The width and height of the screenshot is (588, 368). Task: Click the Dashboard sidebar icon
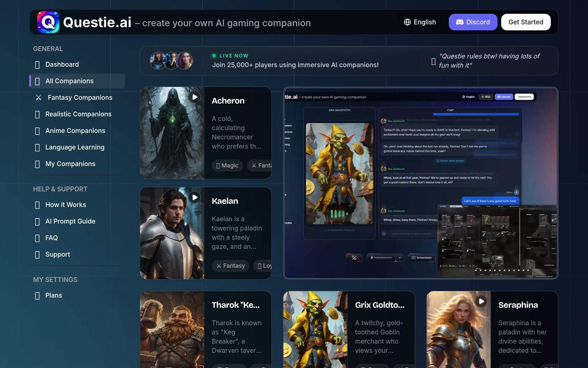click(x=37, y=65)
